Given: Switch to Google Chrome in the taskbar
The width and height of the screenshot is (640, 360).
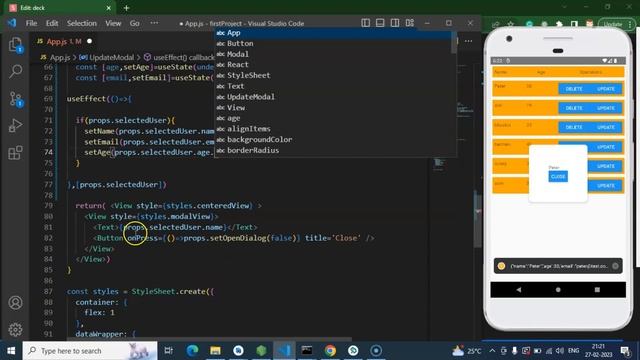Looking at the screenshot, I should tap(330, 351).
